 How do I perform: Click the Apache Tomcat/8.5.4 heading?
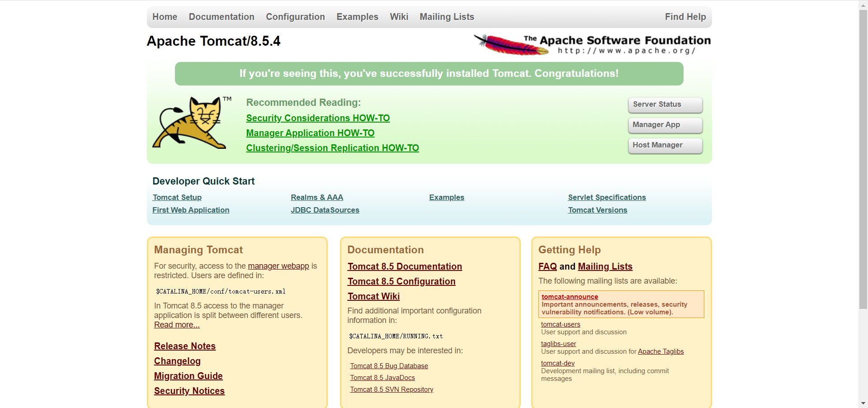click(213, 41)
